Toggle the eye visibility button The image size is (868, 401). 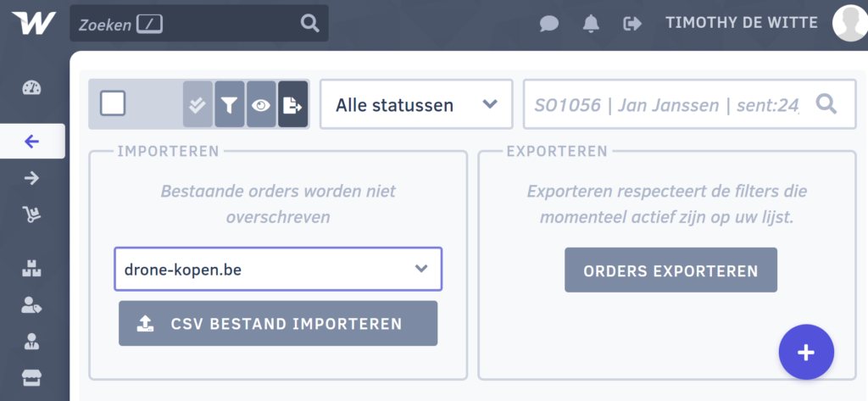click(x=261, y=104)
